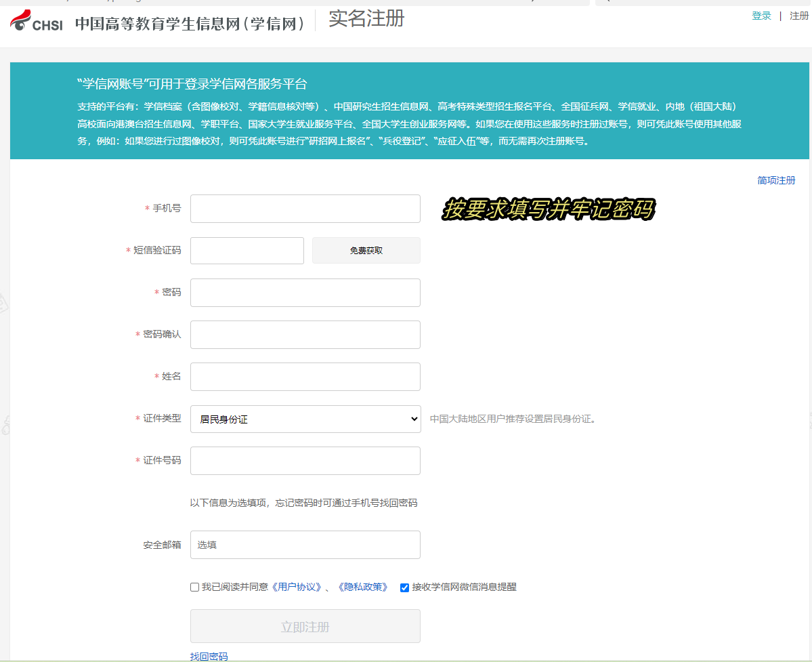Click the CHSI logo icon
Image resolution: width=812 pixels, height=662 pixels.
[37, 21]
